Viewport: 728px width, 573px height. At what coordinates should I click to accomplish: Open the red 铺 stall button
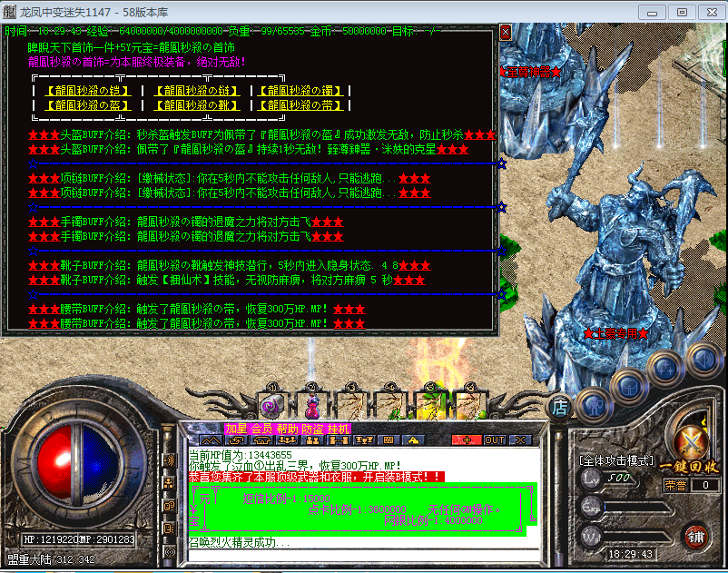695,538
